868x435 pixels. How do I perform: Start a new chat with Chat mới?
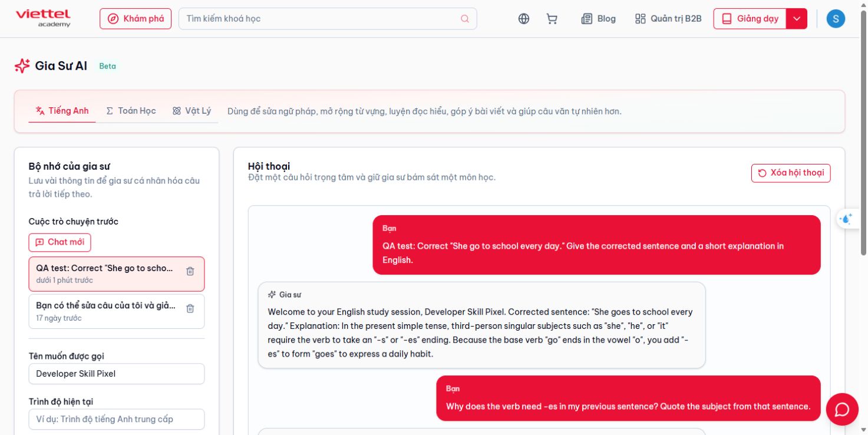click(x=60, y=242)
